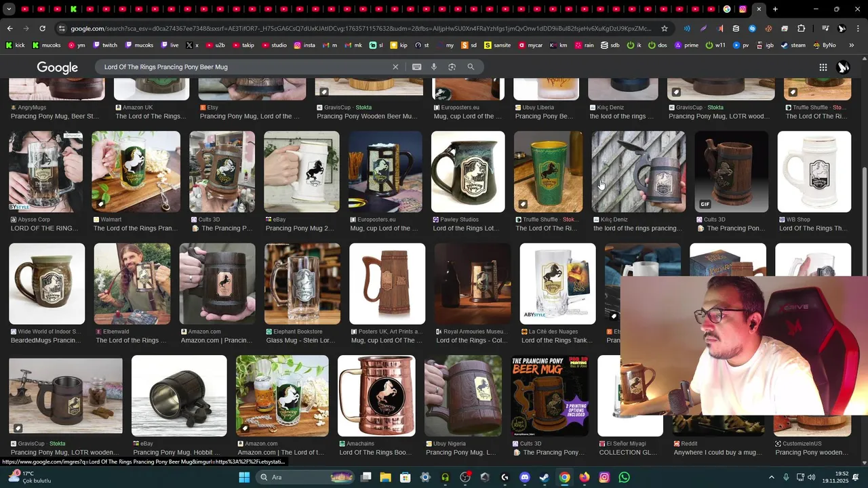Clear the search query with the X
The width and height of the screenshot is (868, 488).
pos(395,67)
